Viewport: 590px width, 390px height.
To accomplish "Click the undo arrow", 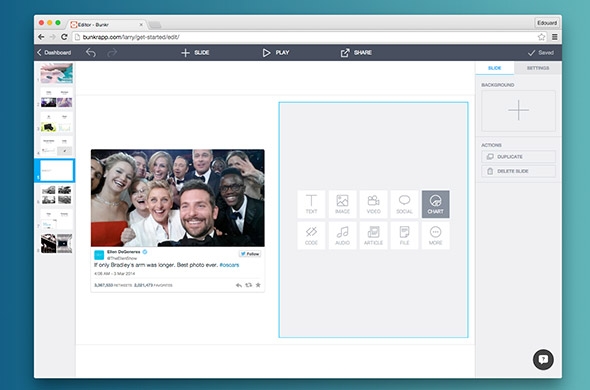I will (x=91, y=53).
